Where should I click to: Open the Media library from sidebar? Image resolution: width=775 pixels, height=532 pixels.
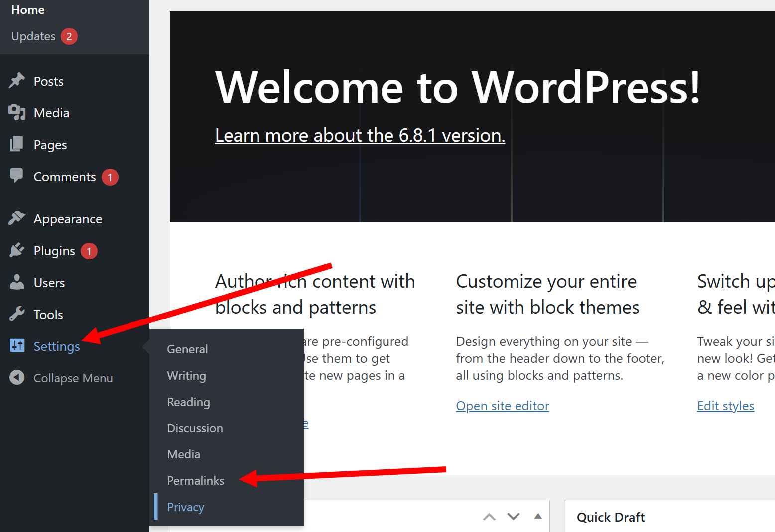pos(51,113)
